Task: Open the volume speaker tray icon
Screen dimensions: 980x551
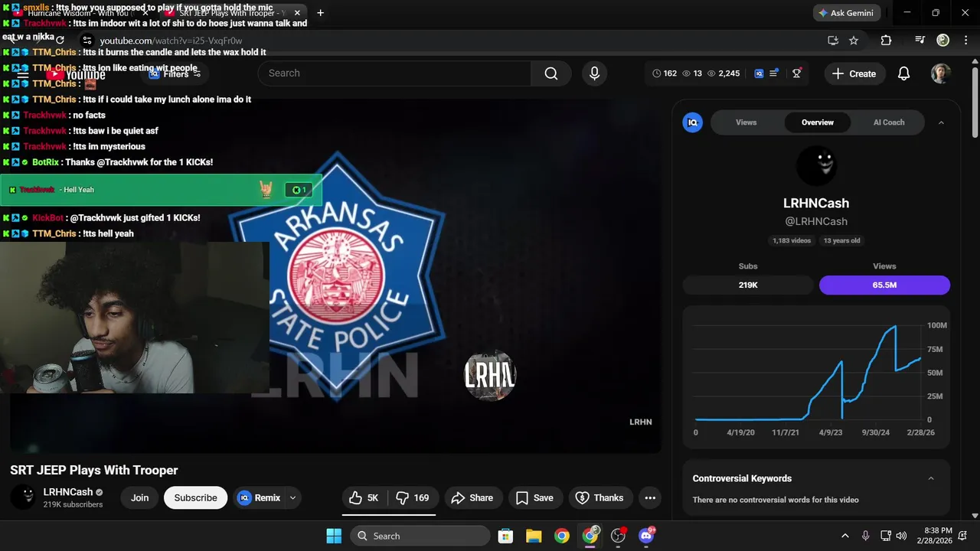Action: coord(902,536)
